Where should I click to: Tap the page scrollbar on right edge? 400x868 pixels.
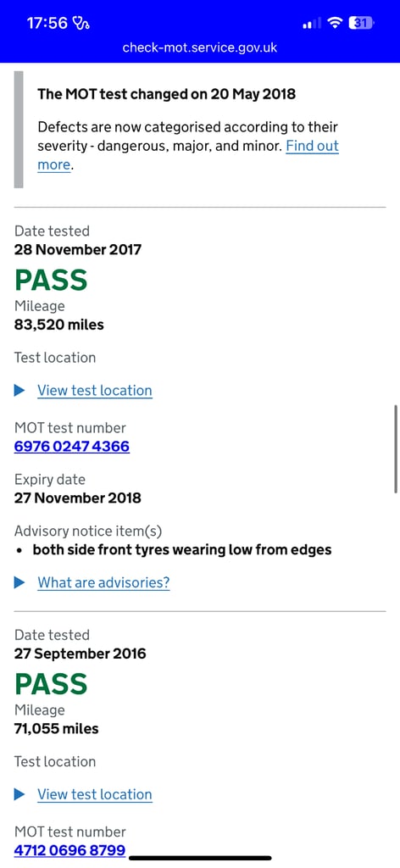[396, 448]
